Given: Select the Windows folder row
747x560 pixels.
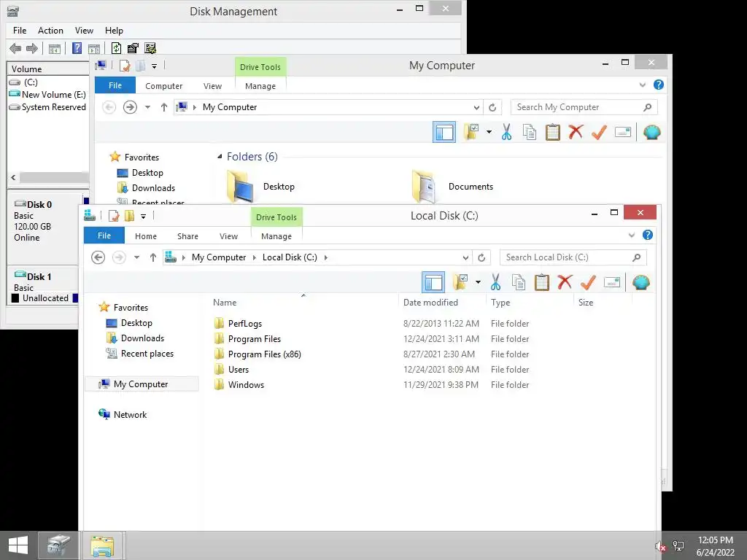Looking at the screenshot, I should (371, 385).
